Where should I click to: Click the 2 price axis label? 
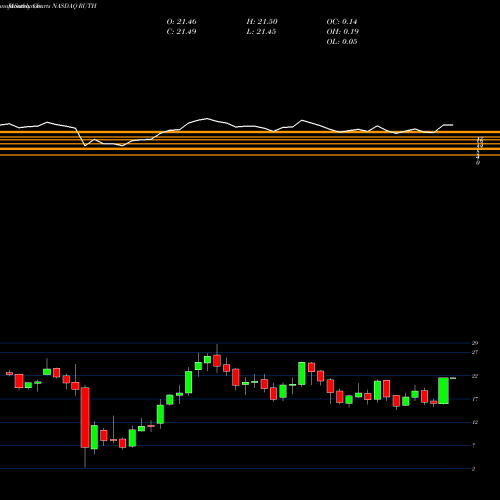[x=474, y=469]
